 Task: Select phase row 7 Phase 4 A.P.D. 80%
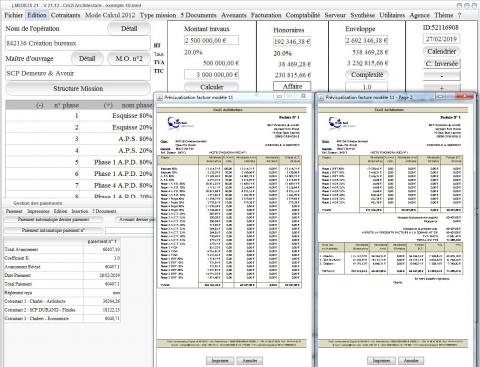[79, 186]
